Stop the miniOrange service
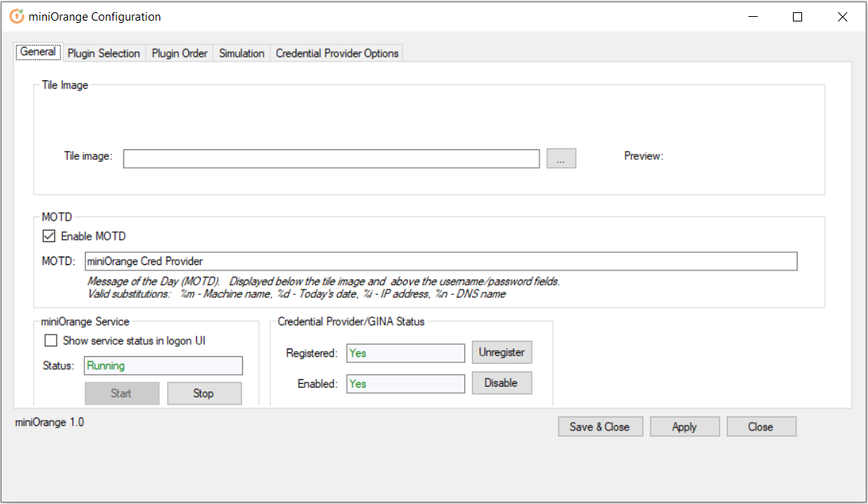Image resolution: width=868 pixels, height=504 pixels. (x=205, y=394)
